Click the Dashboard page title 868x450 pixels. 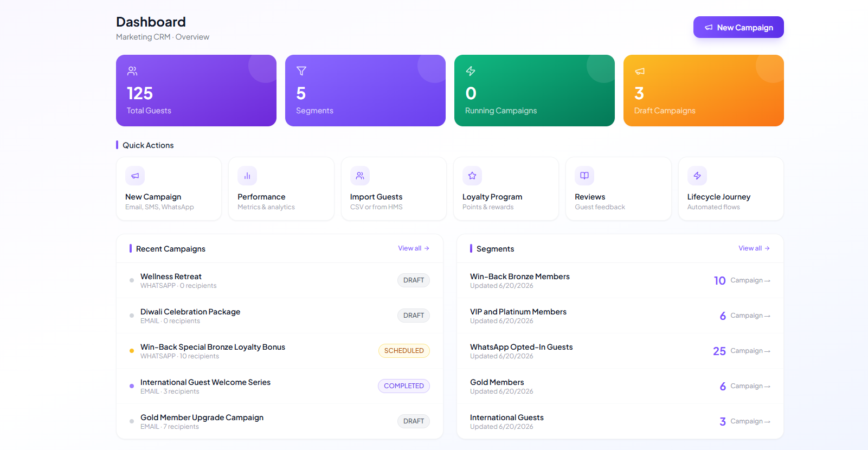(x=151, y=22)
